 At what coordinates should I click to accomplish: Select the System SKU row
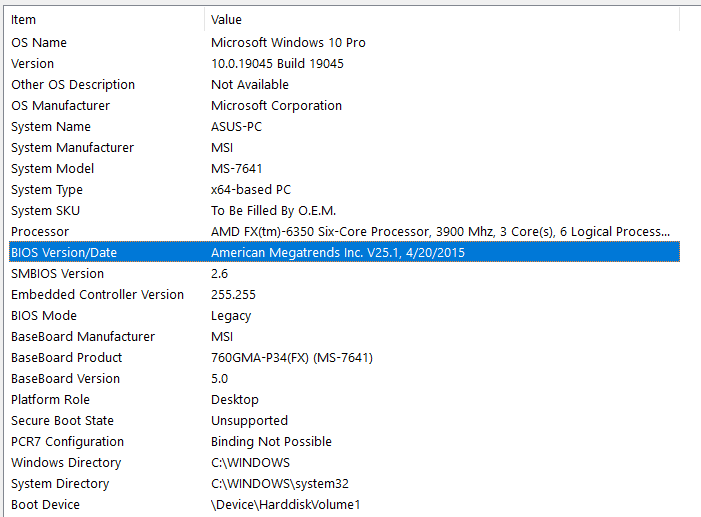click(x=344, y=211)
